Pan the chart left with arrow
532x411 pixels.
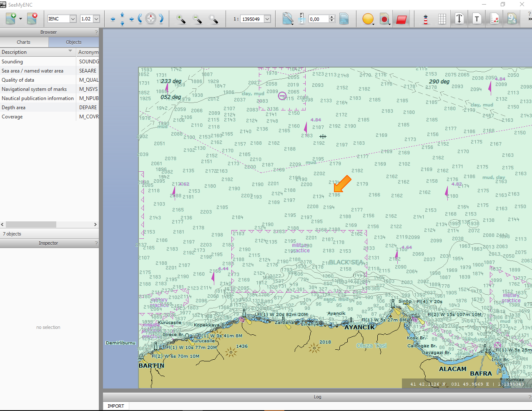113,19
